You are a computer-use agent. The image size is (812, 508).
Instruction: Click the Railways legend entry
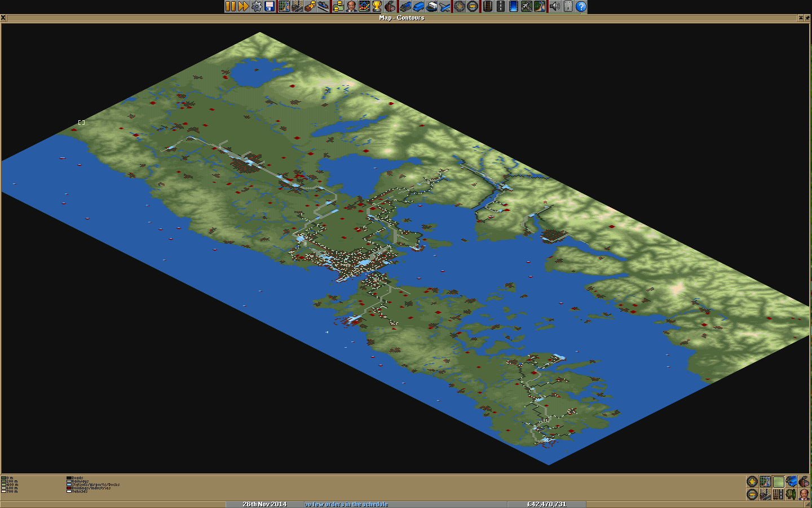[78, 481]
